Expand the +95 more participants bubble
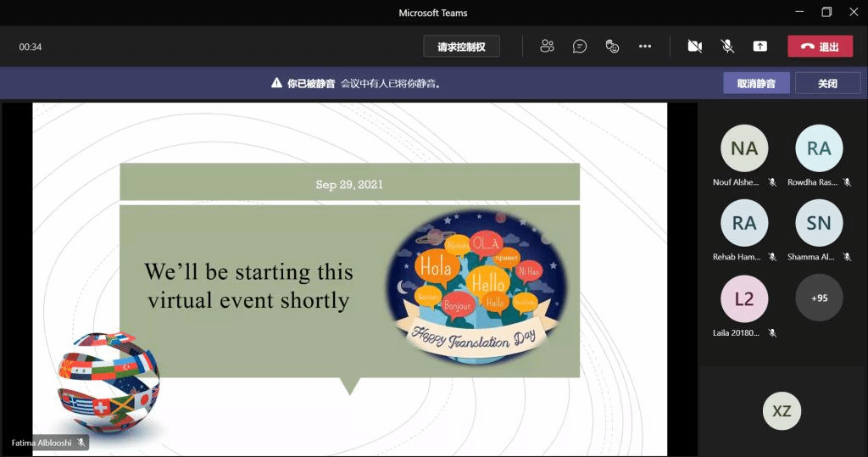Screen dimensions: 868x457 tap(820, 298)
